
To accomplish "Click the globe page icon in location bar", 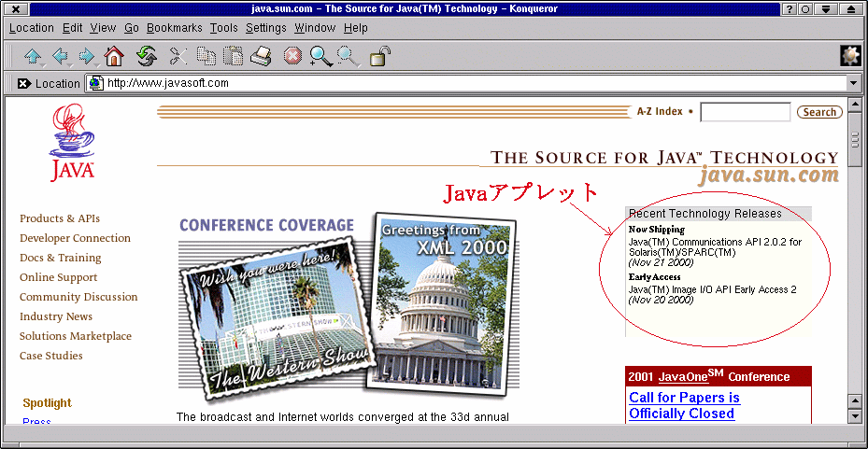I will (x=96, y=83).
